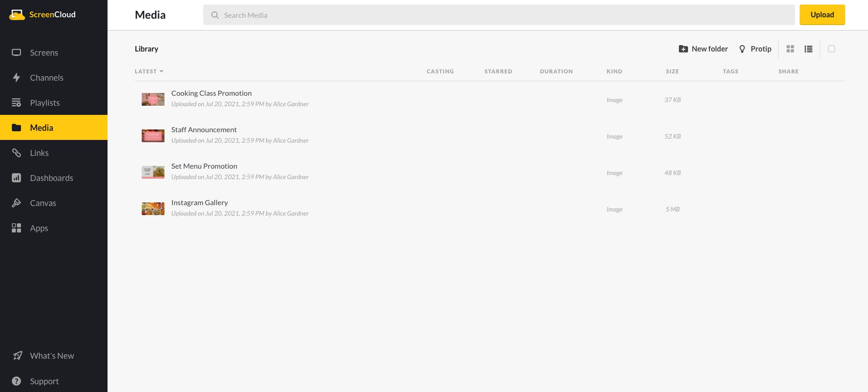The height and width of the screenshot is (392, 868).
Task: Switch to grid view
Action: pos(791,49)
